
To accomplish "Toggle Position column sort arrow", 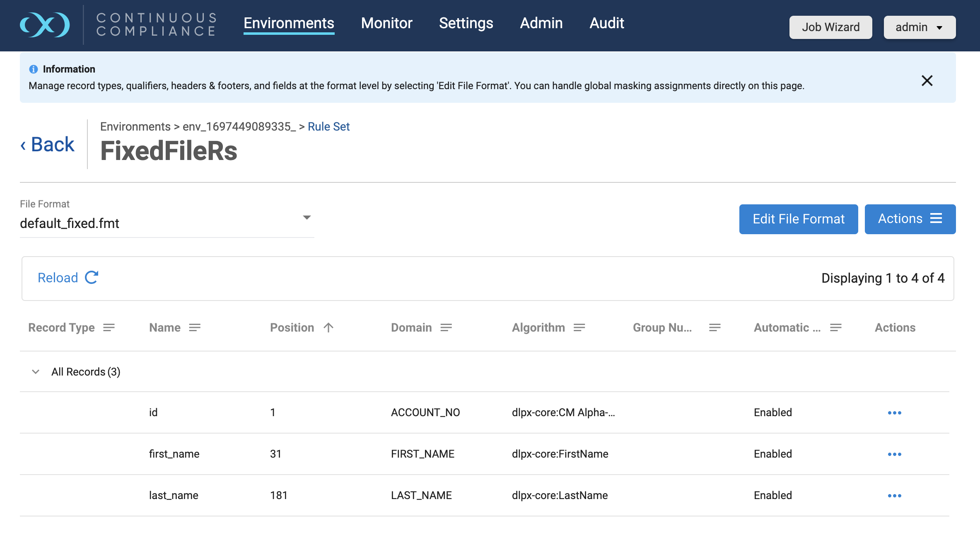I will [x=328, y=327].
